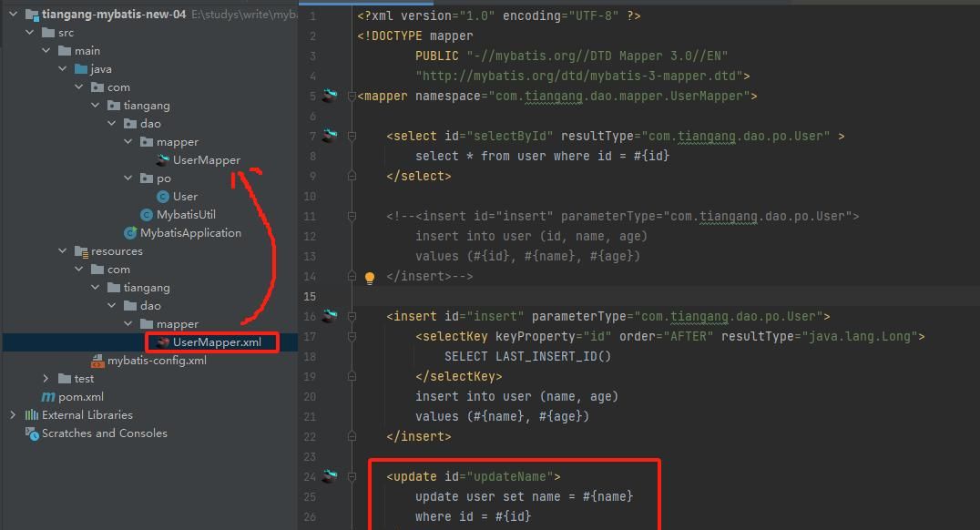
Task: Select Scratches and Consoles
Action: pos(104,433)
